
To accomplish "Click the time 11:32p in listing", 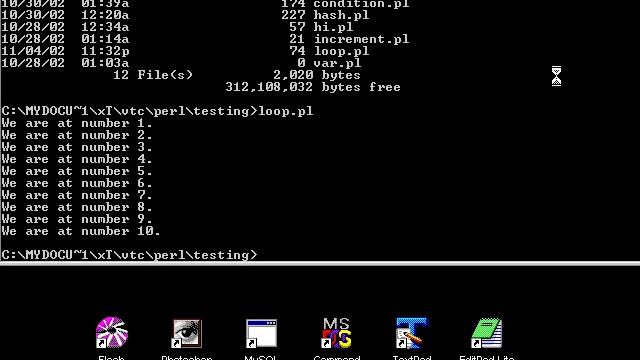I will pos(105,51).
